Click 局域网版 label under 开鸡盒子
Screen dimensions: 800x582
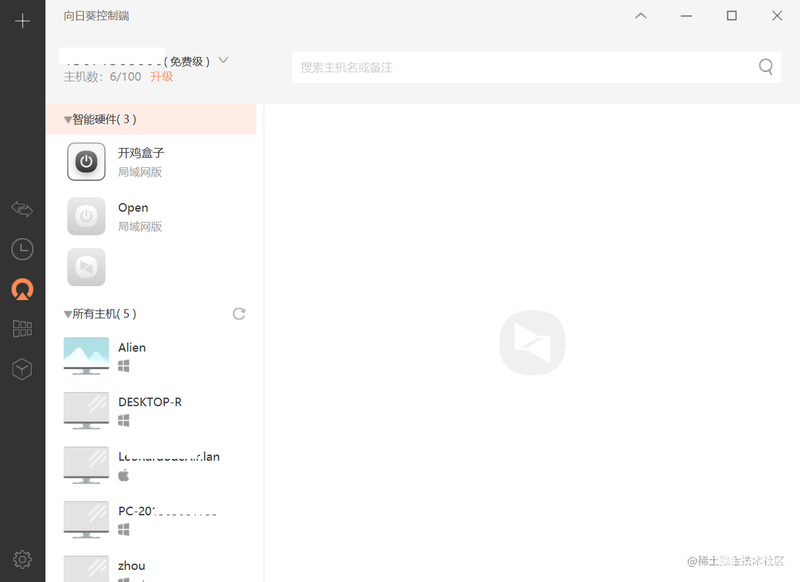click(140, 172)
